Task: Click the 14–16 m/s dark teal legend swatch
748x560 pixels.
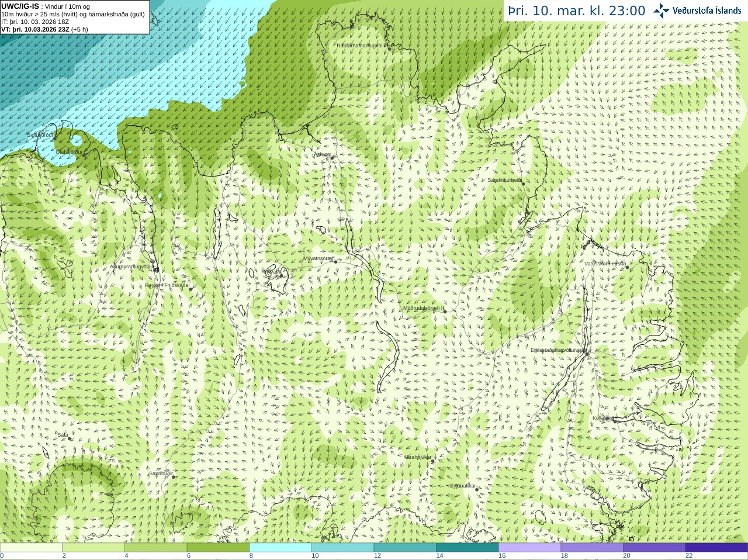Action: coord(467,548)
